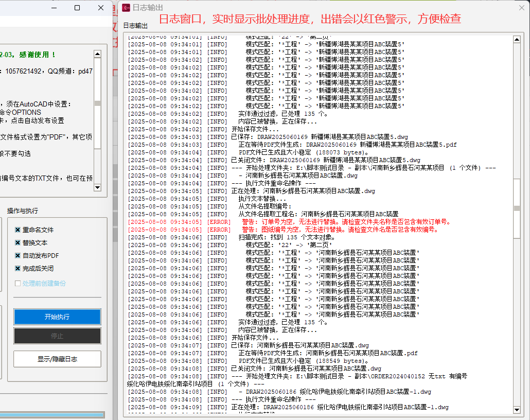Close the main tool window
This screenshot has height=420, width=530.
[100, 8]
